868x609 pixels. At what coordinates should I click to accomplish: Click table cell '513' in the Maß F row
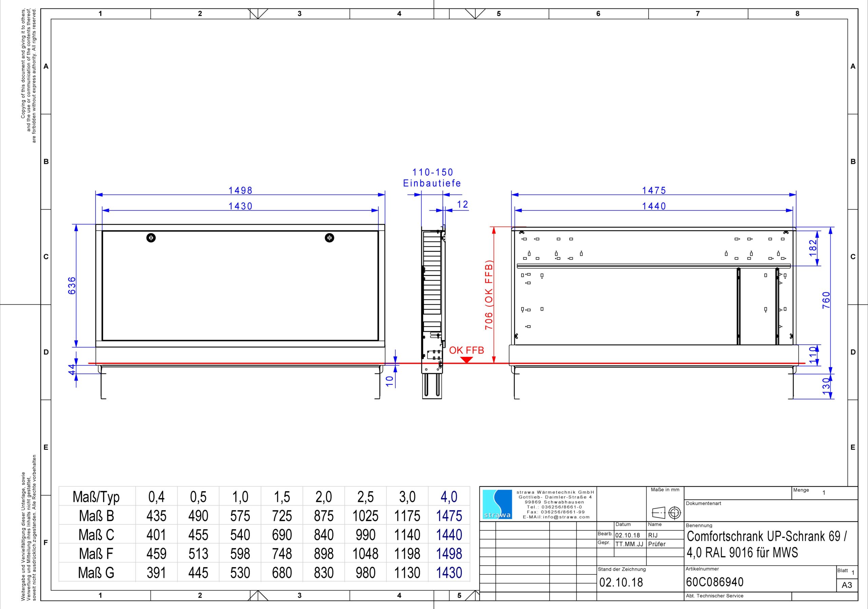(x=198, y=554)
